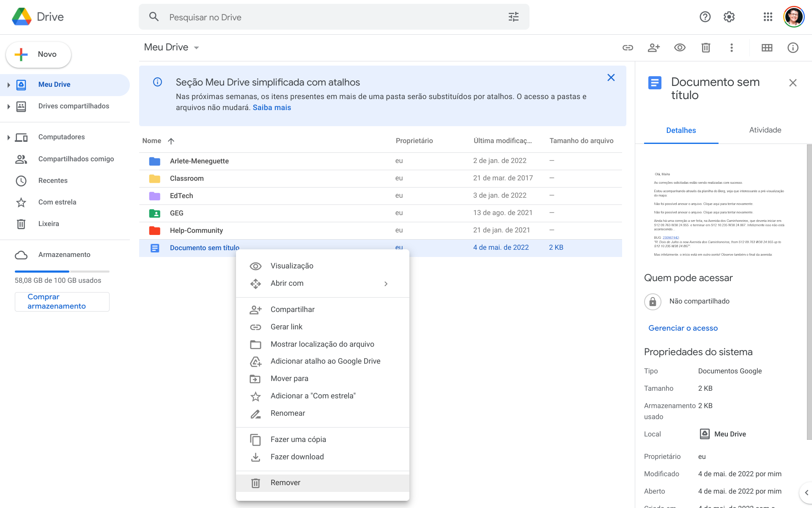Switch to grid layout view

[x=767, y=48]
